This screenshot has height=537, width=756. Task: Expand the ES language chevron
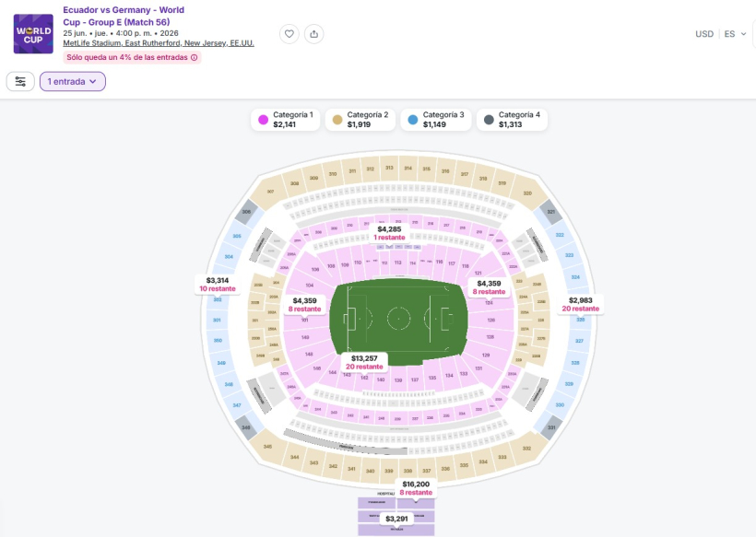pyautogui.click(x=743, y=34)
